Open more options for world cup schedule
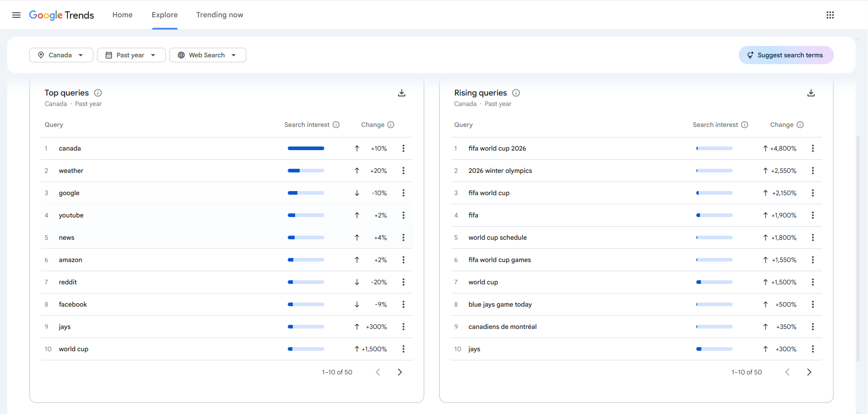This screenshot has height=414, width=868. [x=813, y=237]
